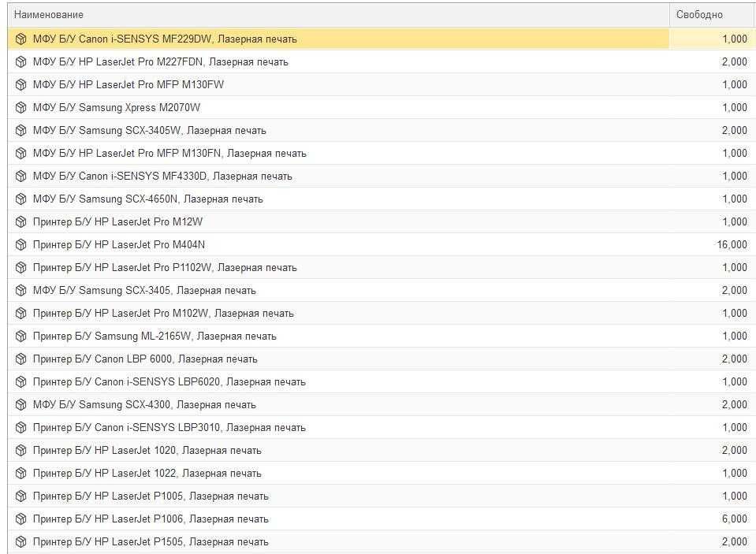Select row 'МФУ Б/У Samsung SCX-3405W, Лазерная печать'
Image resolution: width=756 pixels, height=554 pixels.
382,131
